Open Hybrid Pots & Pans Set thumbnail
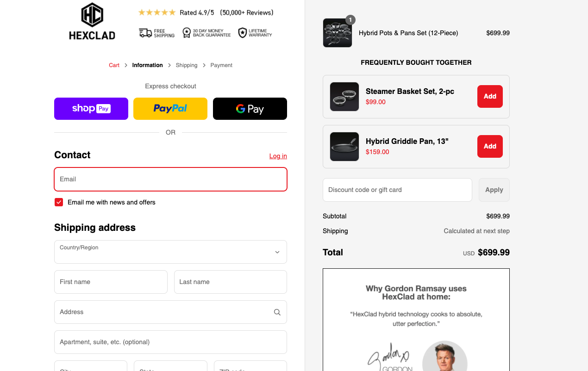Viewport: 588px width, 371px height. pyautogui.click(x=338, y=33)
